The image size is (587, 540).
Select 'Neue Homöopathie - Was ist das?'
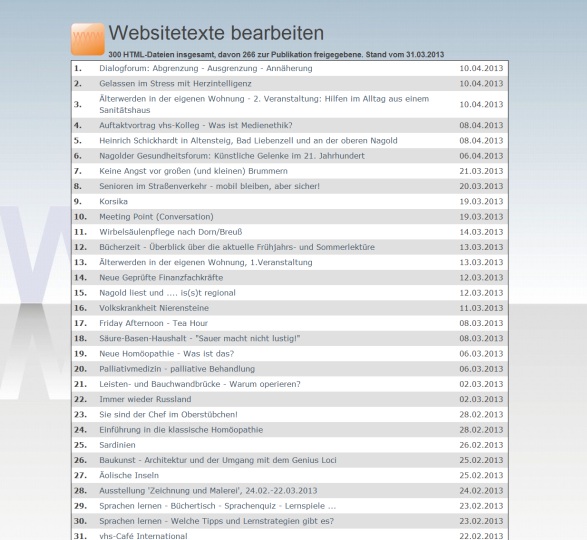(167, 354)
